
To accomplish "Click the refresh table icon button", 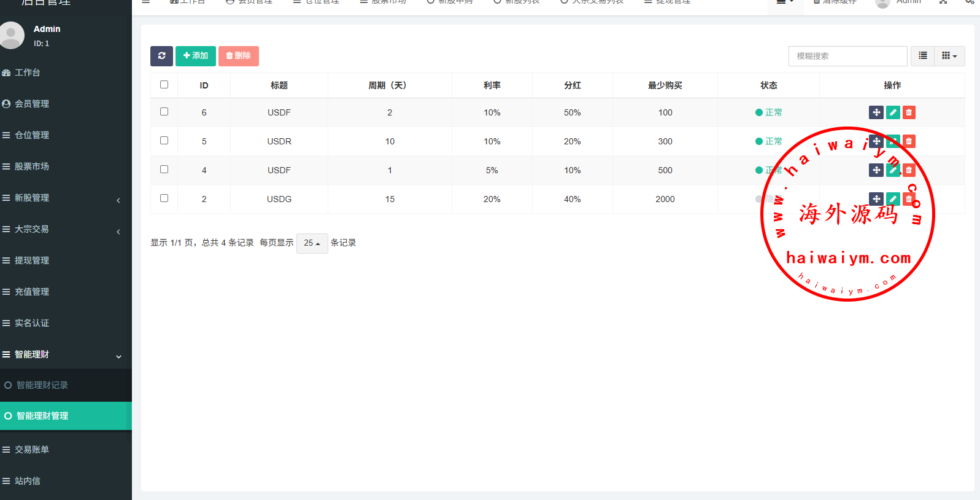I will [161, 56].
